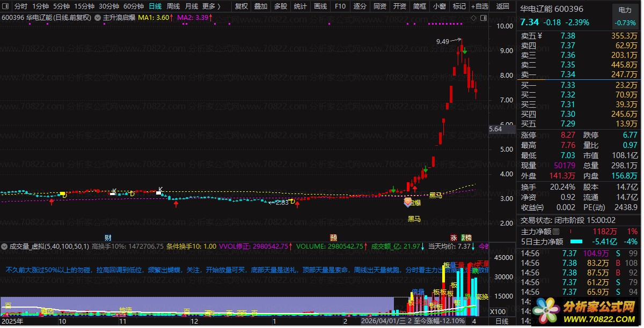Click the 榜 marker icon above the volume pane

point(469,237)
